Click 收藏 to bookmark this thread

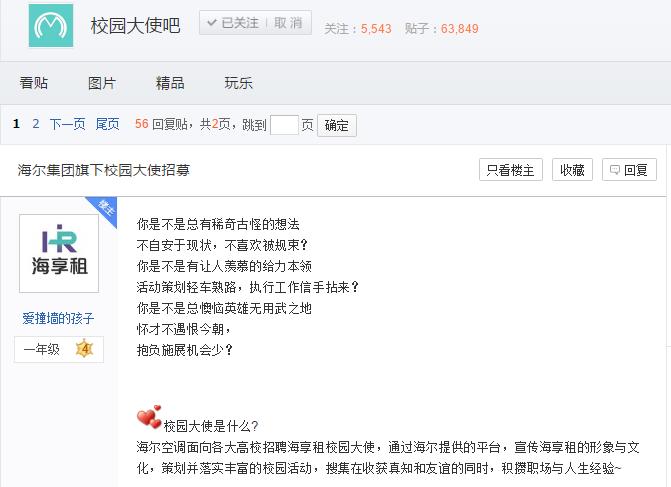tap(572, 170)
